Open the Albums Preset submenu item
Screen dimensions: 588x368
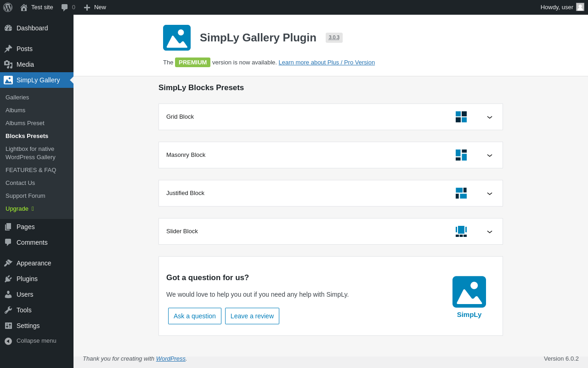pos(25,123)
